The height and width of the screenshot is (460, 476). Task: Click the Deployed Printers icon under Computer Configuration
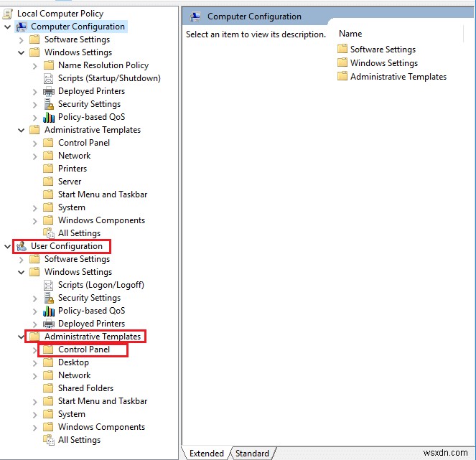pyautogui.click(x=49, y=91)
